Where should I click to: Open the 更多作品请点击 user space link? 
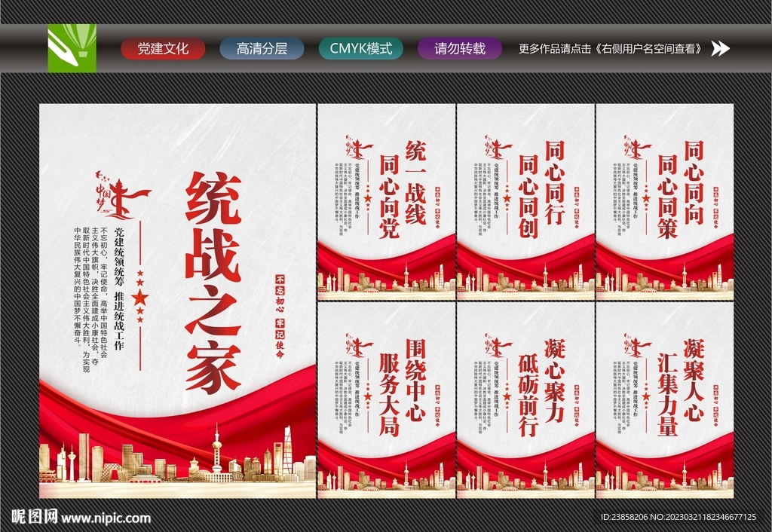[x=611, y=49]
